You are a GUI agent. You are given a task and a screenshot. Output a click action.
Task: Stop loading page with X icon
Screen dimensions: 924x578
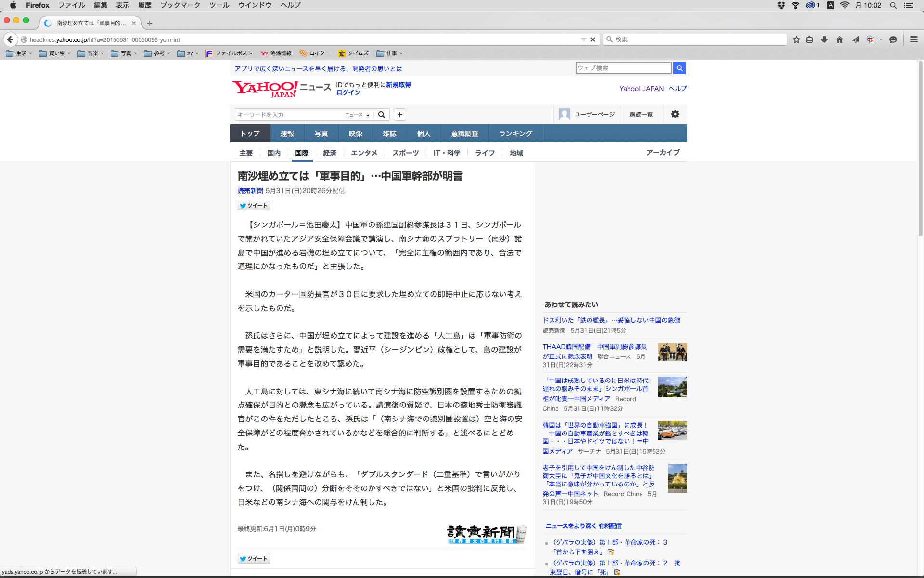click(x=593, y=39)
